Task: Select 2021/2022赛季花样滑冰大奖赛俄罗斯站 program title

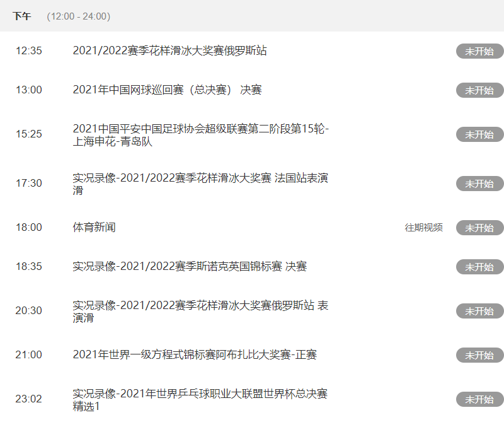Action: pyautogui.click(x=169, y=50)
